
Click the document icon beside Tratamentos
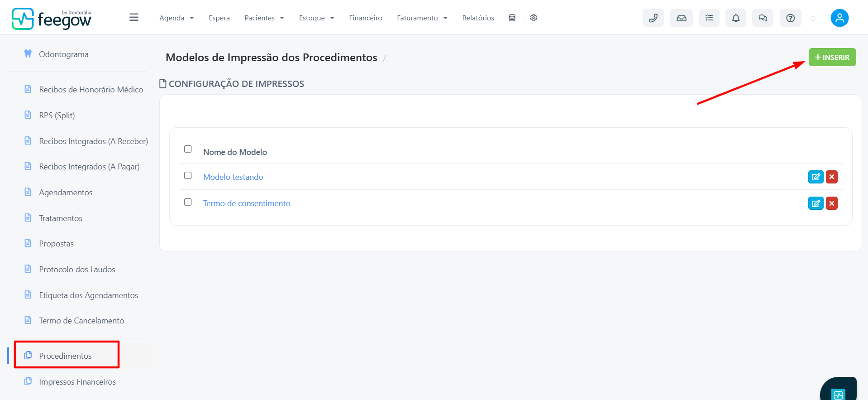tap(28, 217)
